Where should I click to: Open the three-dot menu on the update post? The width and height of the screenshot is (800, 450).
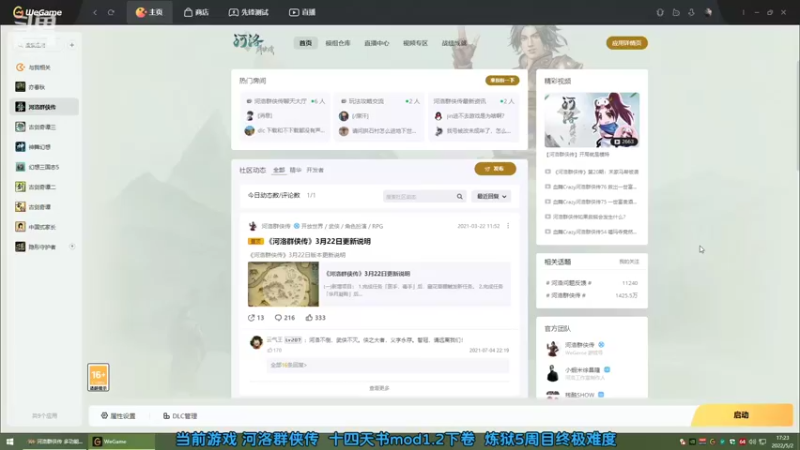click(508, 226)
